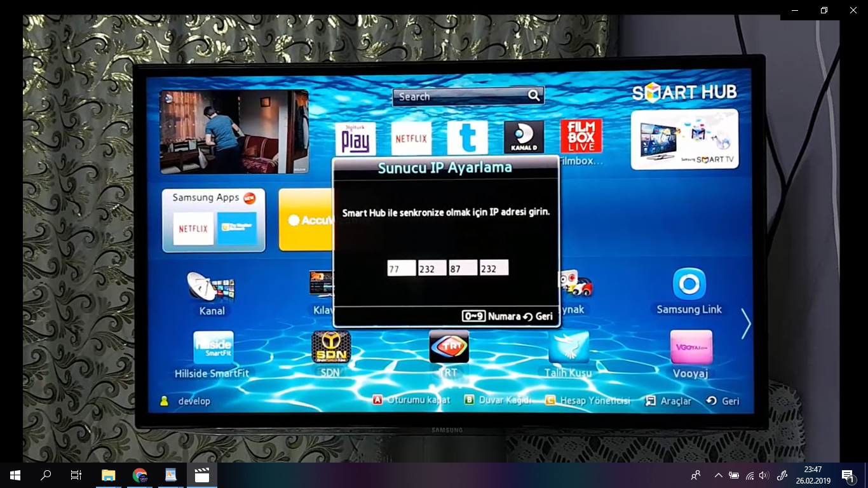Viewport: 868px width, 488px height.
Task: Open the SDN app icon
Action: 331,347
